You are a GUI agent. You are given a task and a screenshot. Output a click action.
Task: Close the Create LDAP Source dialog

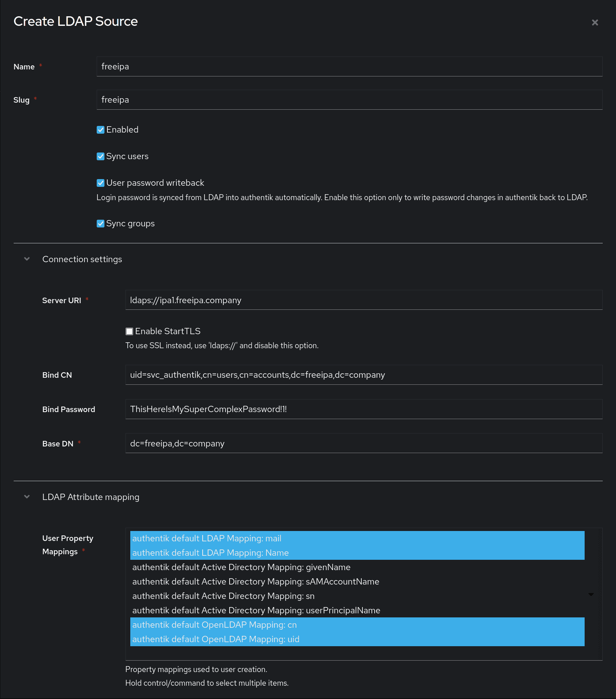(595, 23)
